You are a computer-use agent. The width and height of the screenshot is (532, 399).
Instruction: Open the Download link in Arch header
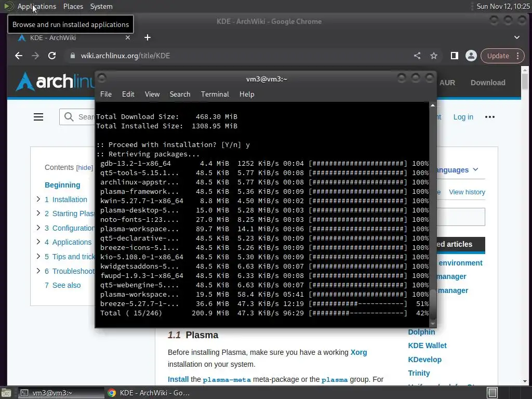pos(488,83)
